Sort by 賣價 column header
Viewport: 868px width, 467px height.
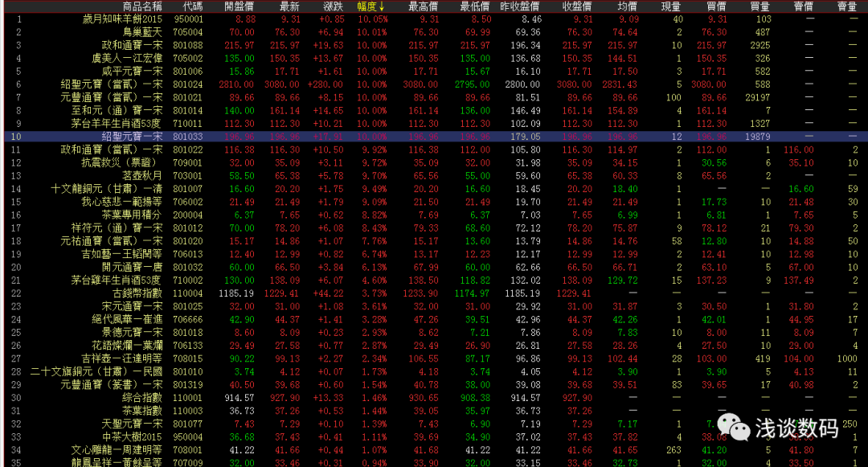(803, 6)
